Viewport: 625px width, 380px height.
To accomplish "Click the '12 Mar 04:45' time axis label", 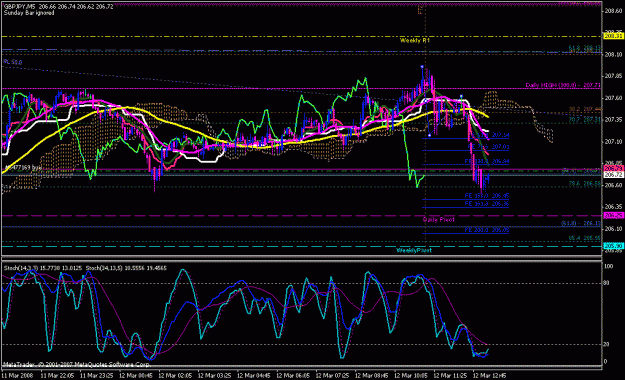I will (254, 376).
